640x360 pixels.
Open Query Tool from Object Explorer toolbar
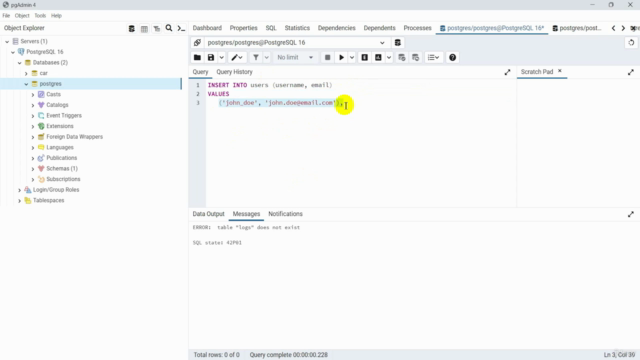131,29
